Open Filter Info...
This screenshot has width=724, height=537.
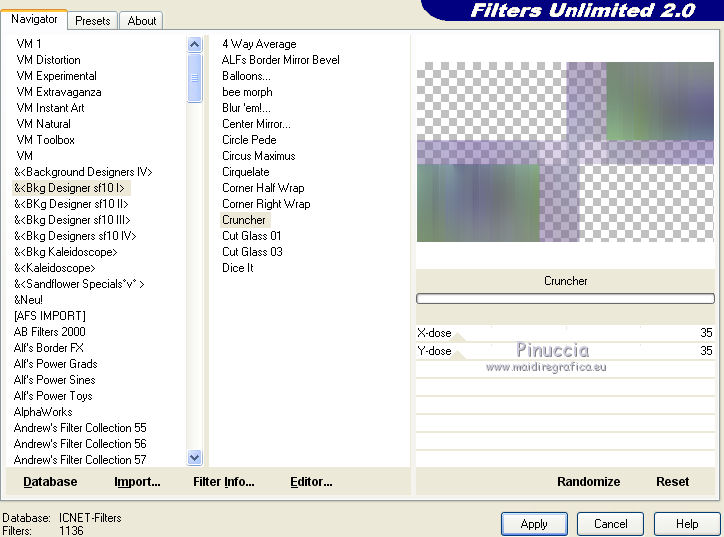point(223,482)
